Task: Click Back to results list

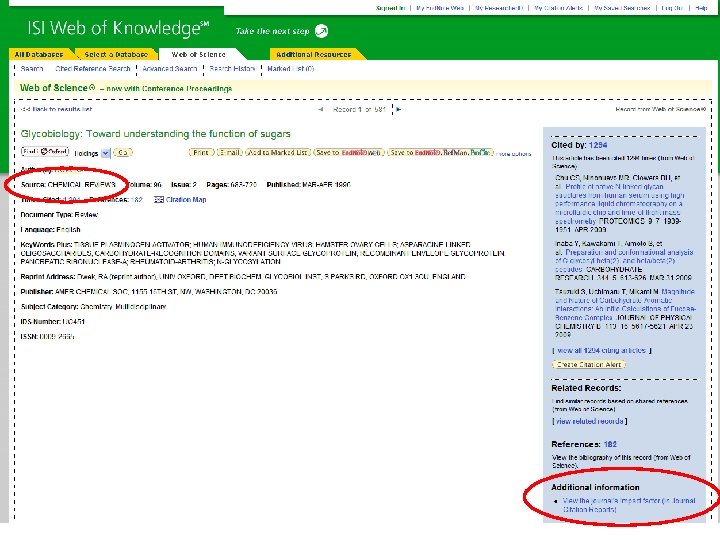Action: click(57, 109)
